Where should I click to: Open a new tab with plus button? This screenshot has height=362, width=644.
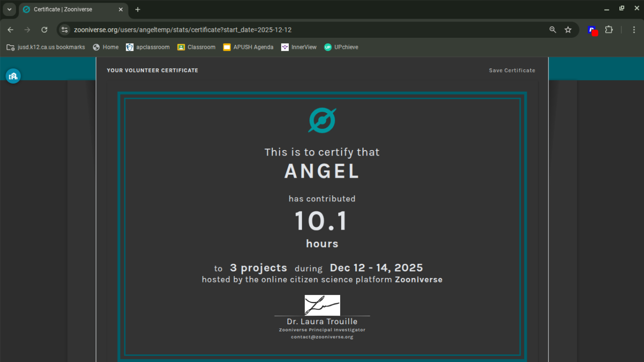point(138,10)
